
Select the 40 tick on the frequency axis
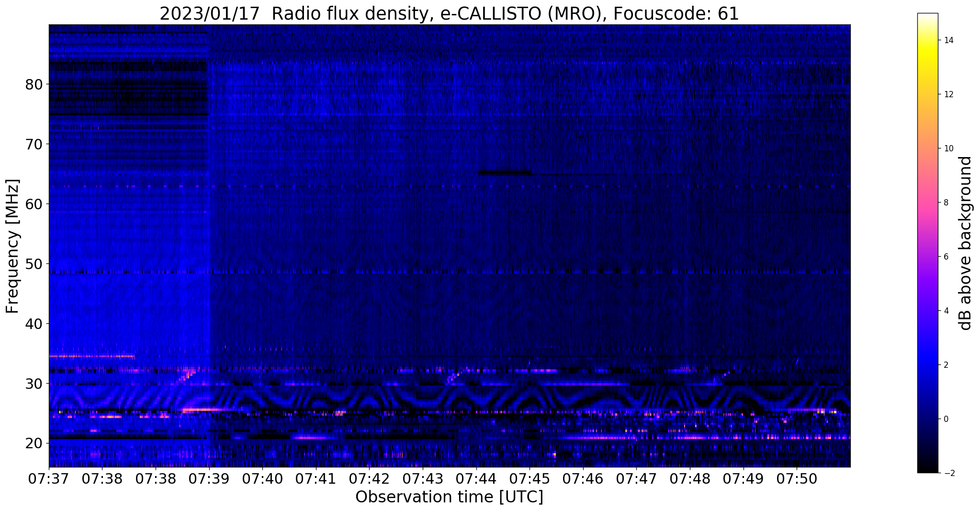pos(34,324)
